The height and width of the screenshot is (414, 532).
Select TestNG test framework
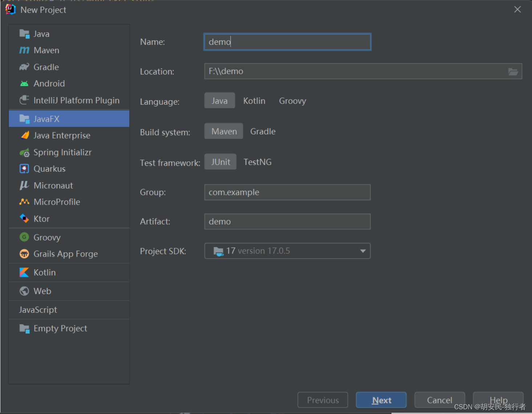point(257,162)
